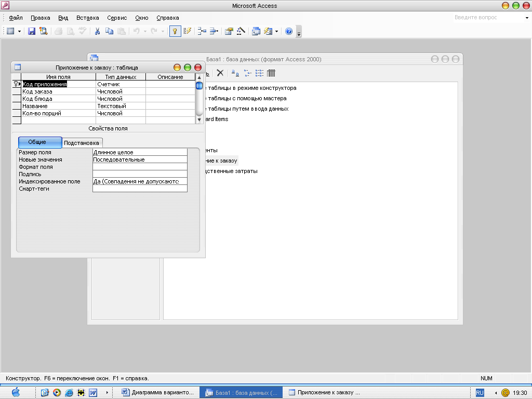This screenshot has height=399, width=532.
Task: Click the blue Help question icon
Action: (289, 31)
